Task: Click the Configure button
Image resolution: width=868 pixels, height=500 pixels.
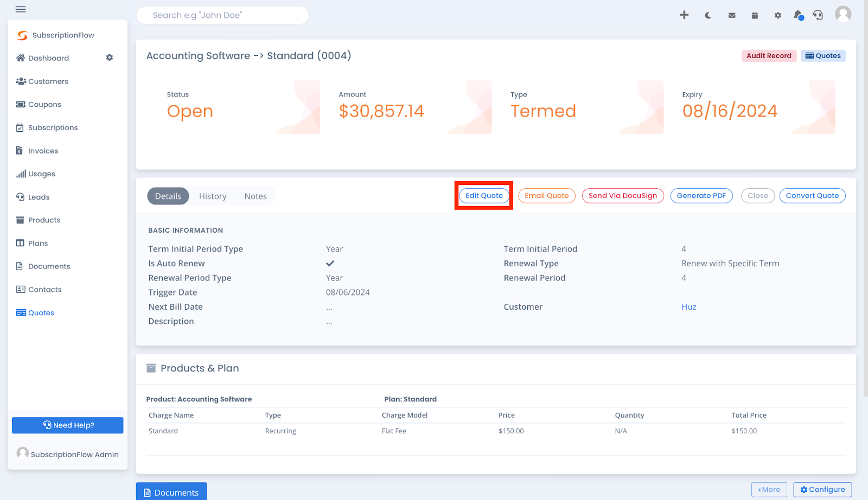Action: [822, 490]
